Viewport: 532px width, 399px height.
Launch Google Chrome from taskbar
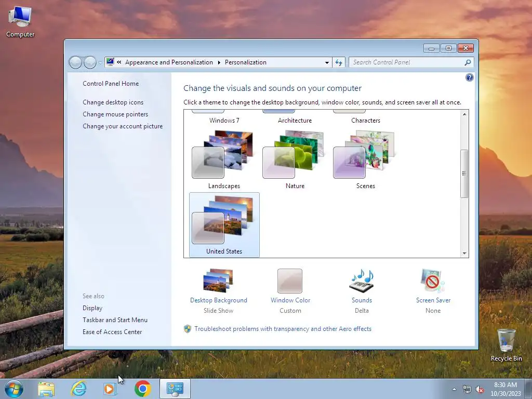142,389
